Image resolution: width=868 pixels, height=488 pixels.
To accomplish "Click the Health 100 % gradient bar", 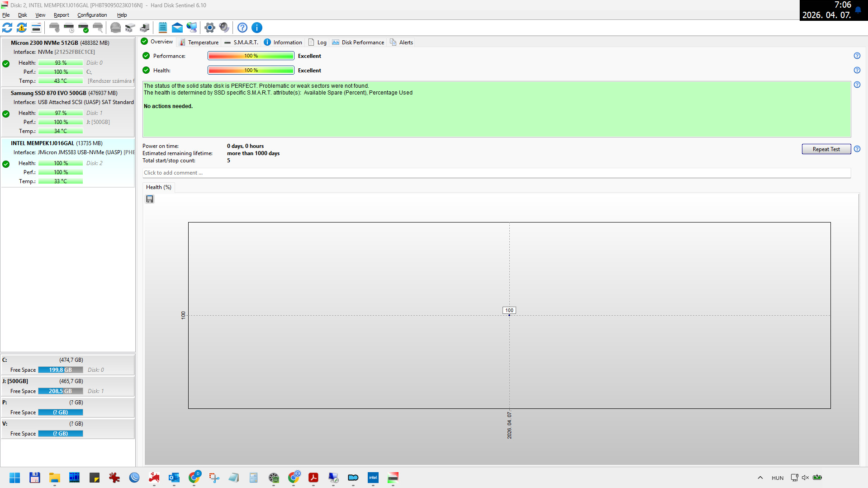I will 251,70.
